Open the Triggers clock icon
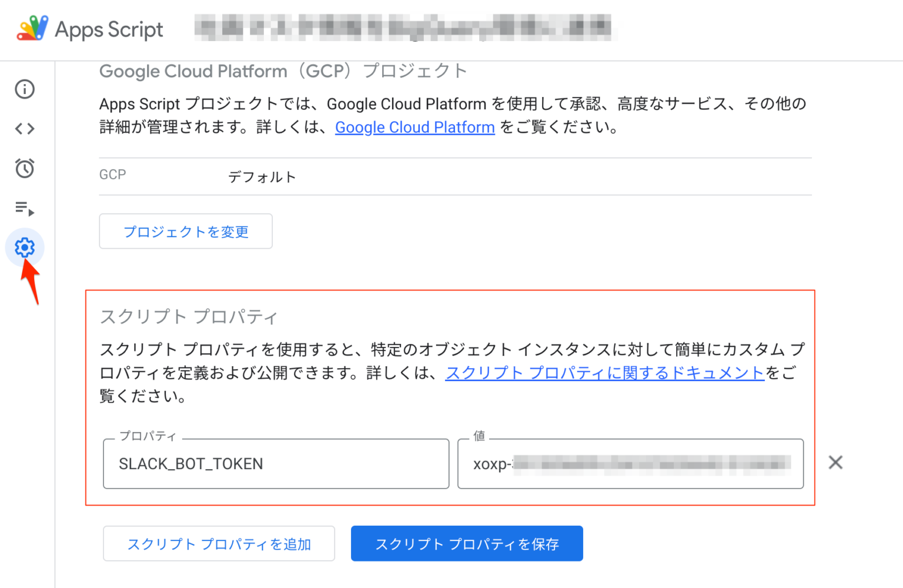Image resolution: width=903 pixels, height=588 pixels. [x=24, y=169]
